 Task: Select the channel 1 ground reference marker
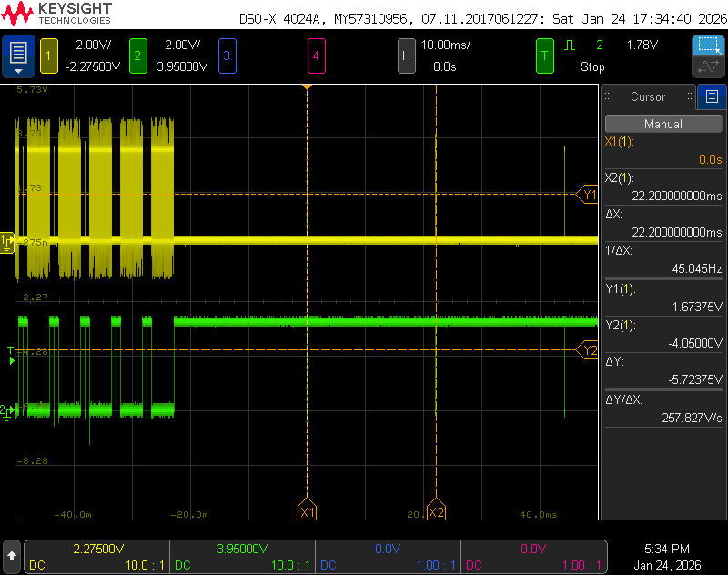[7, 241]
